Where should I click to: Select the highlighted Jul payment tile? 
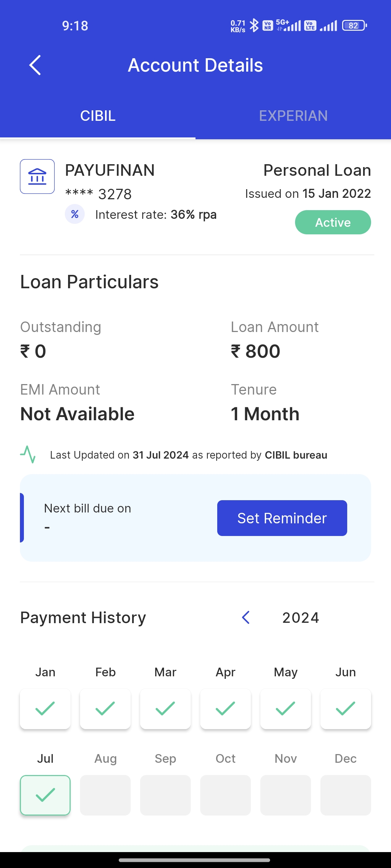point(45,795)
